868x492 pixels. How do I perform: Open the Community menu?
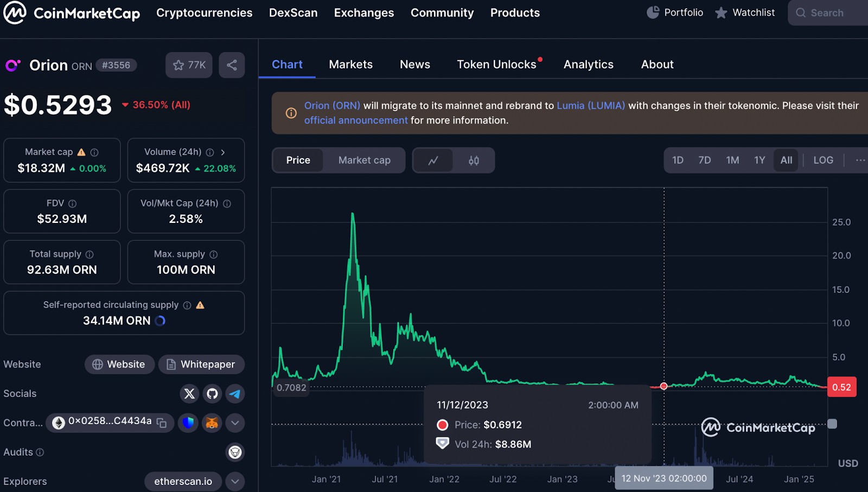442,12
